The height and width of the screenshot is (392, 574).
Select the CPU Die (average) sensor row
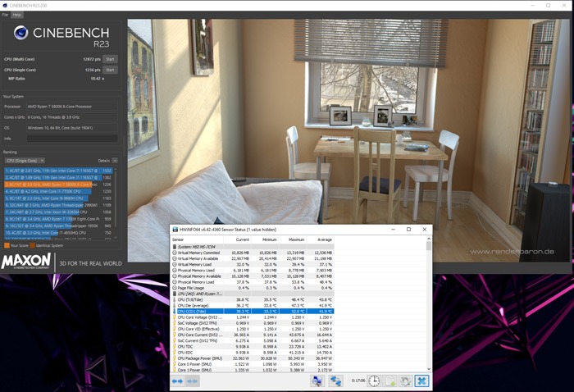(253, 305)
